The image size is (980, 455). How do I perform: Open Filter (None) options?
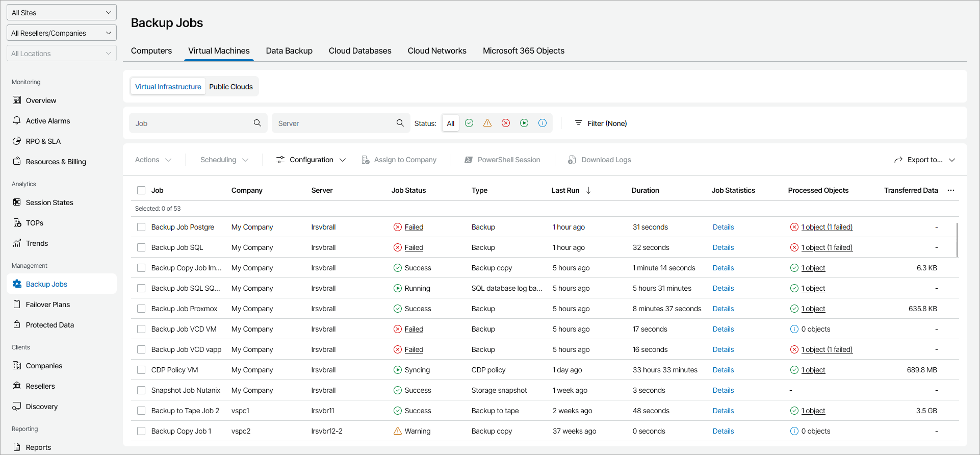click(x=601, y=123)
